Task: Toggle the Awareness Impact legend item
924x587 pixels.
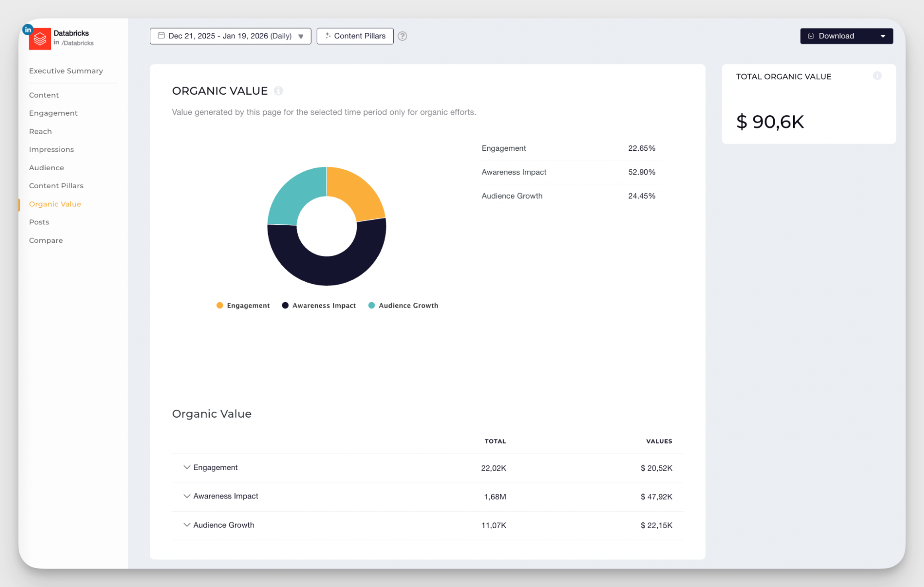Action: pyautogui.click(x=318, y=305)
